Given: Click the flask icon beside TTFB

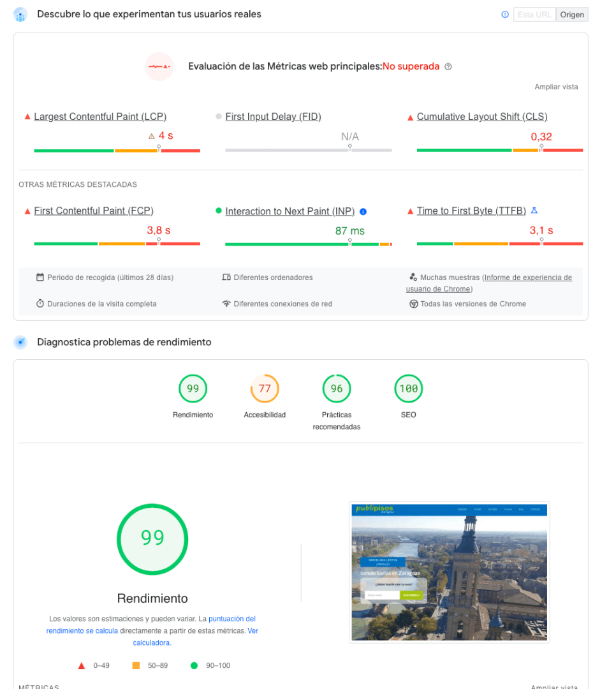Looking at the screenshot, I should (534, 211).
